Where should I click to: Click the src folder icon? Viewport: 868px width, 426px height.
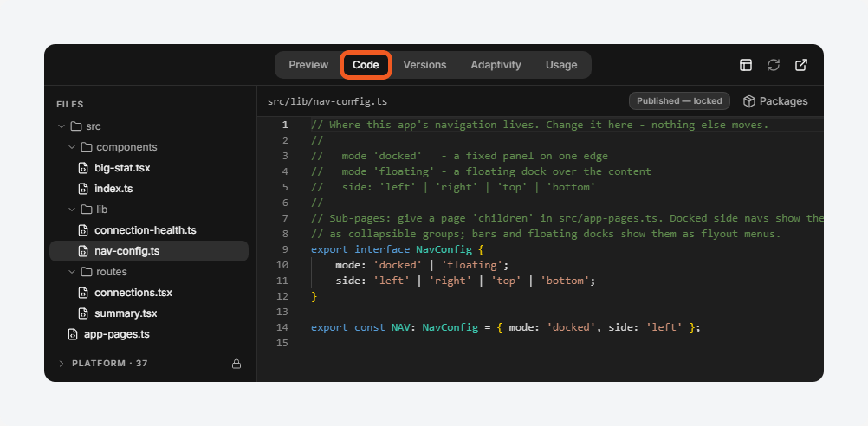(76, 126)
